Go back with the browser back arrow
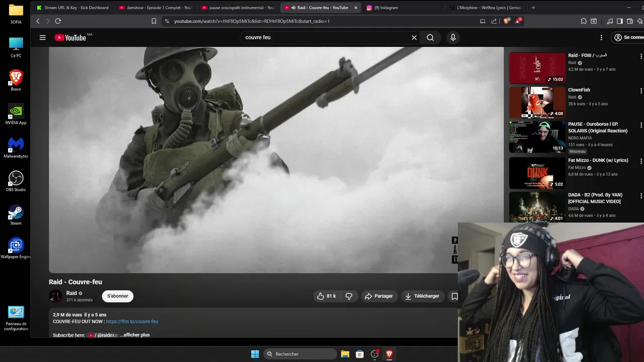 coord(38,21)
